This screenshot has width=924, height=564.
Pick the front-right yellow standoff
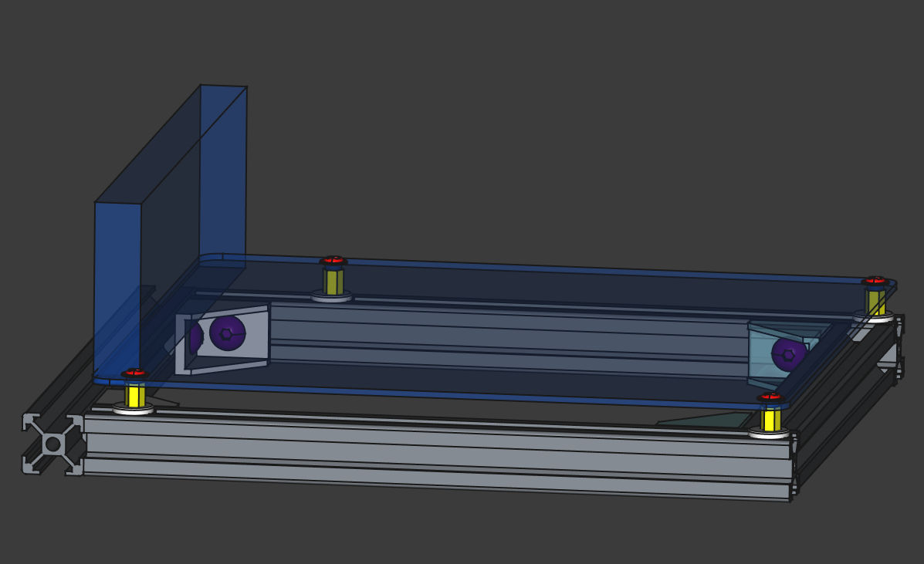tap(771, 419)
